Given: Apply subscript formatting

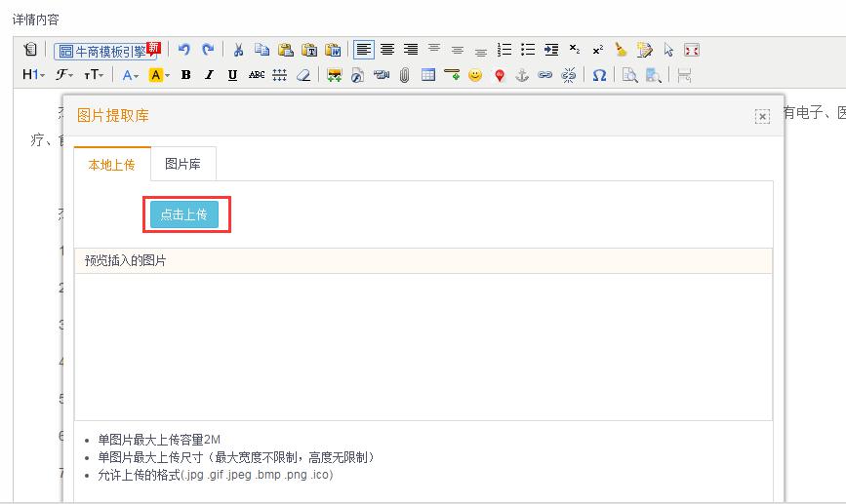Looking at the screenshot, I should pyautogui.click(x=575, y=50).
